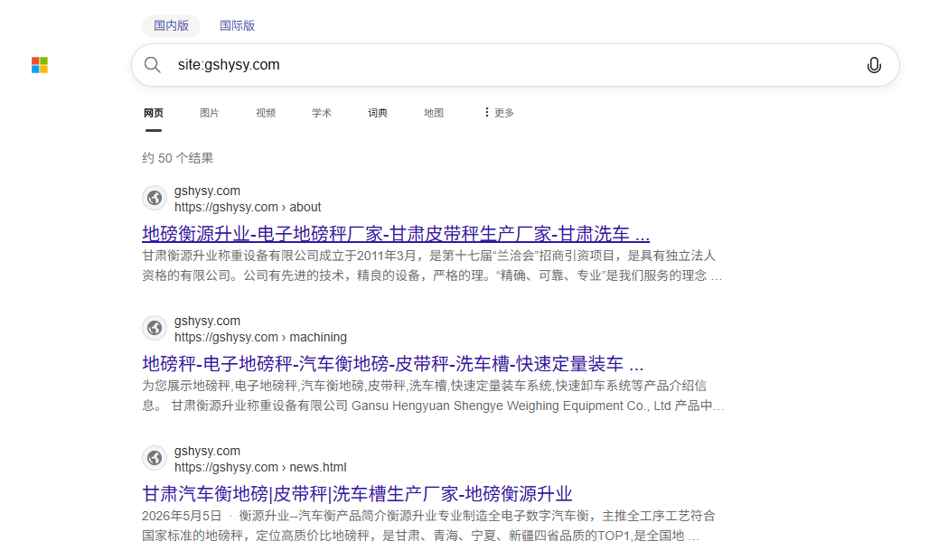Click URL https://gshysy.com › news.html
This screenshot has height=560, width=938.
[260, 467]
